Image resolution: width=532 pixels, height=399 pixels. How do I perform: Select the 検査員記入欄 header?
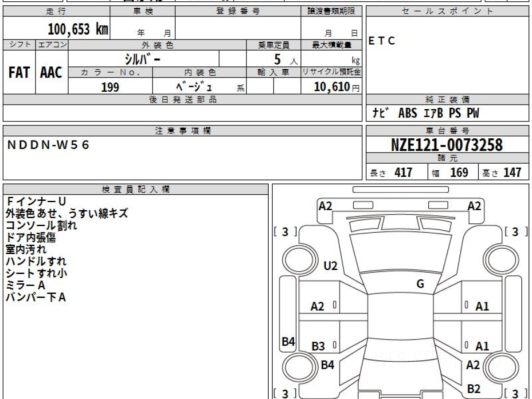click(136, 189)
